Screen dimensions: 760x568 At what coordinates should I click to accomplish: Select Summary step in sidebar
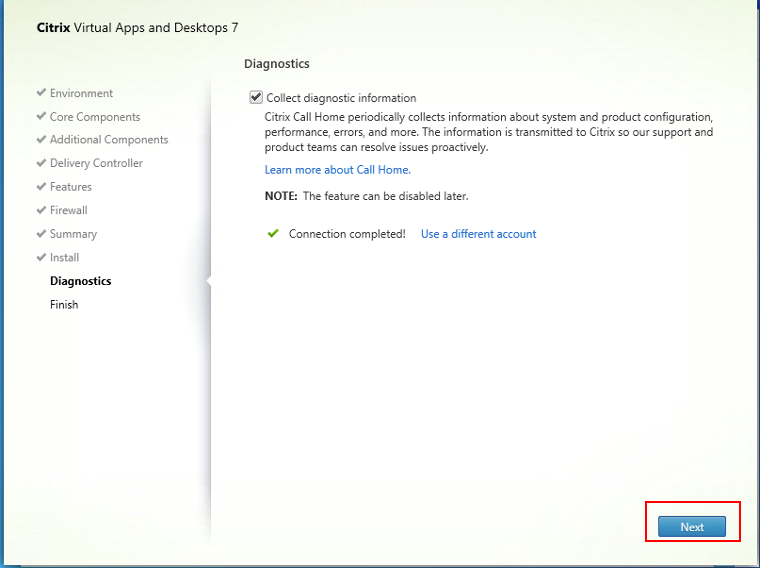(x=73, y=234)
